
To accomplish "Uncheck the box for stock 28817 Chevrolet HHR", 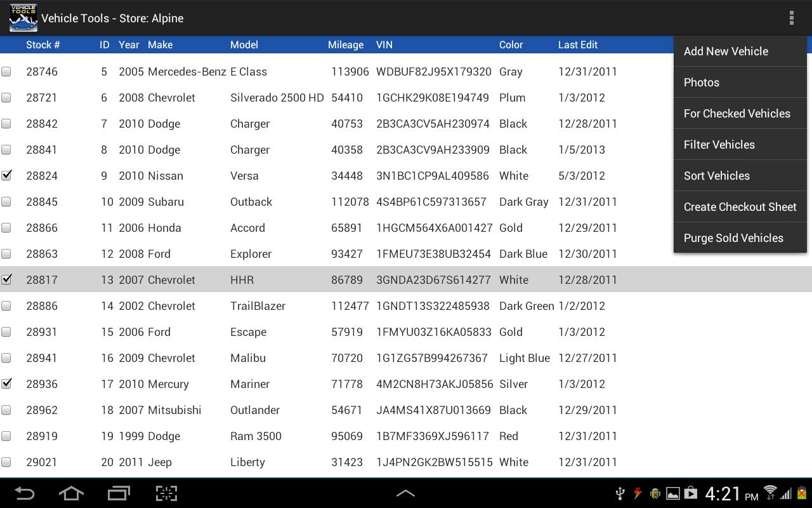I will [x=6, y=279].
